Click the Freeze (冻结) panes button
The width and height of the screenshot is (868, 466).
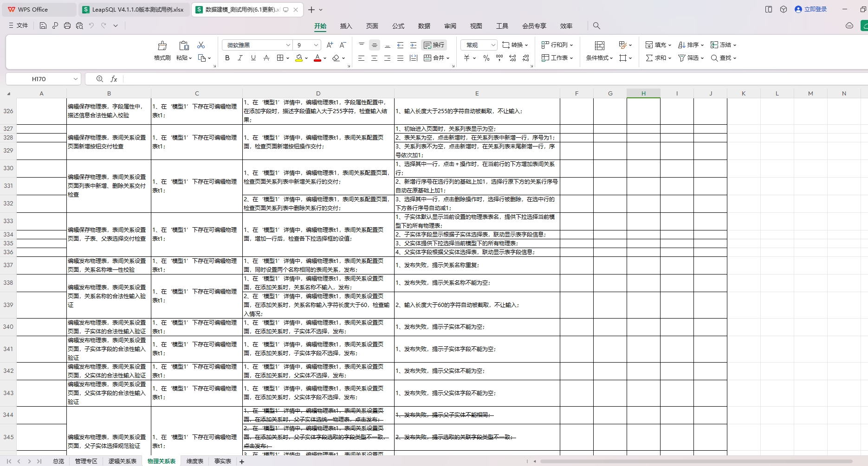723,45
